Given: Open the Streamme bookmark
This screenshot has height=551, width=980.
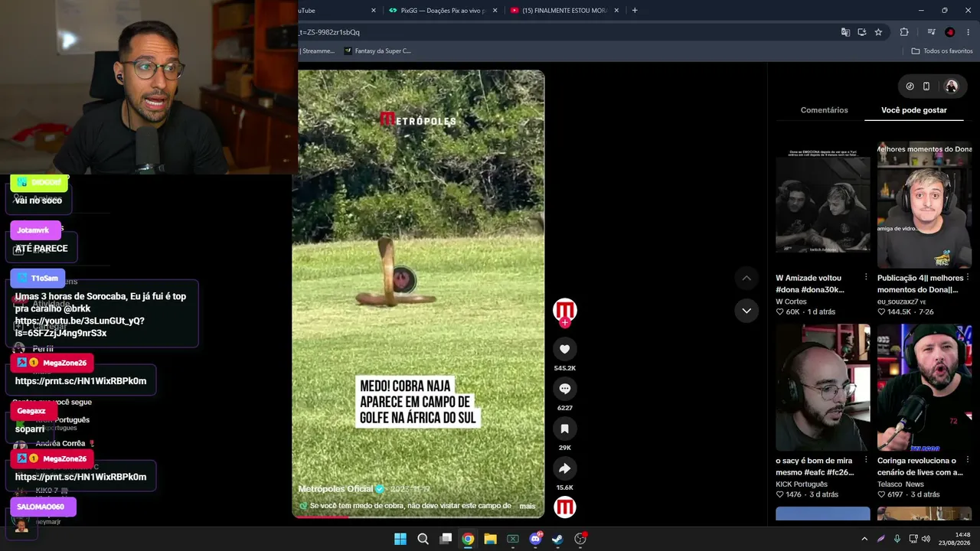Looking at the screenshot, I should coord(317,51).
